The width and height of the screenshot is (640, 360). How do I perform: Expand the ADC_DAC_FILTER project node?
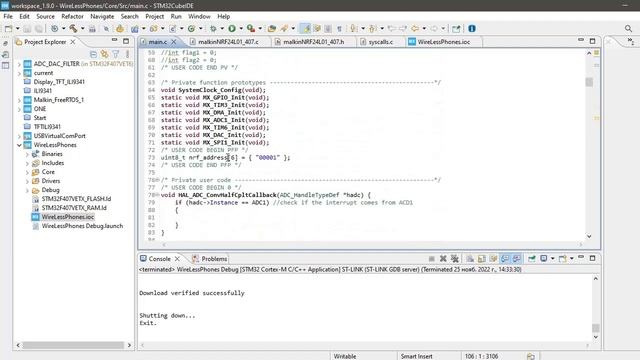click(x=19, y=64)
